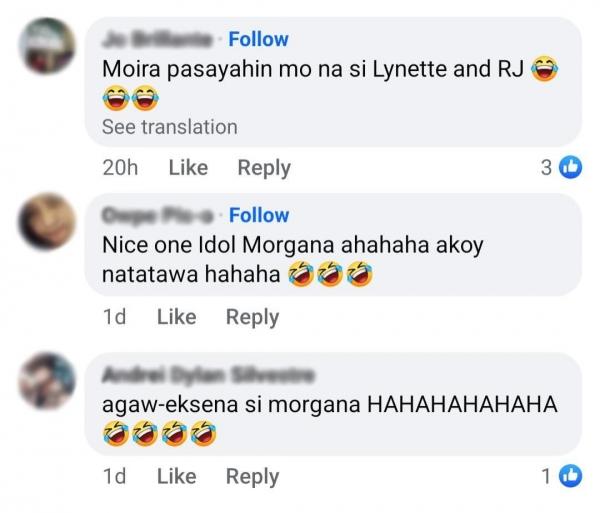Open second commenter's profile picture
The width and height of the screenshot is (600, 513).
[47, 222]
